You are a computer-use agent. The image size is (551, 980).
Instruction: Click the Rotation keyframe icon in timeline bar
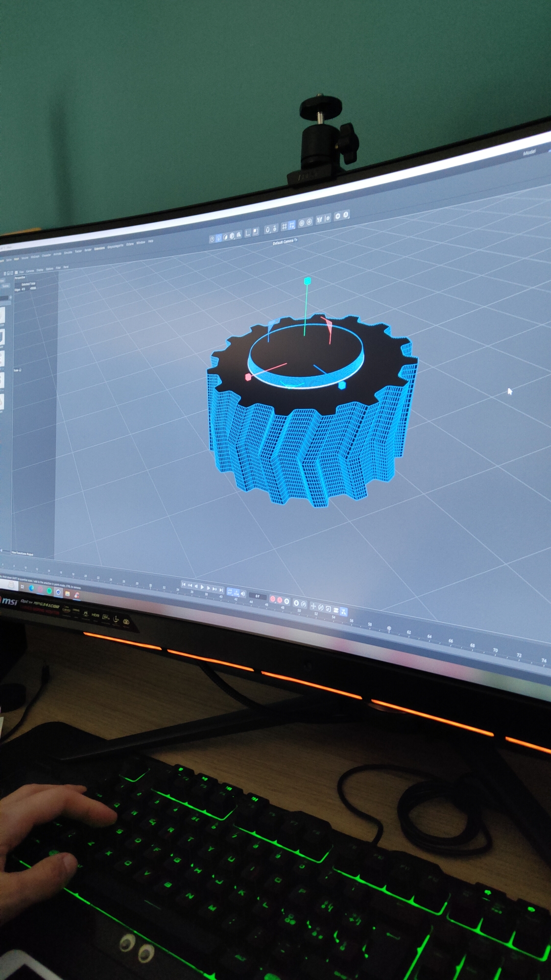[321, 608]
